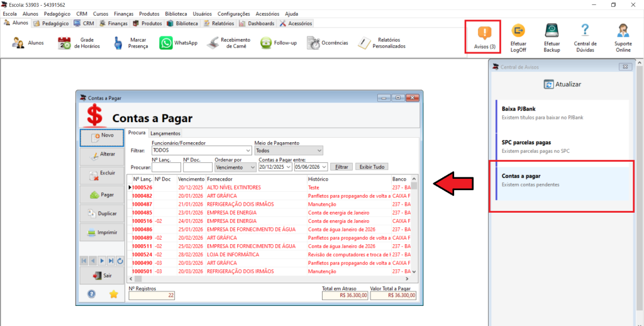Select row 1000524 LOJA DE INFORMÁTICA
This screenshot has width=644, height=326.
pos(269,254)
